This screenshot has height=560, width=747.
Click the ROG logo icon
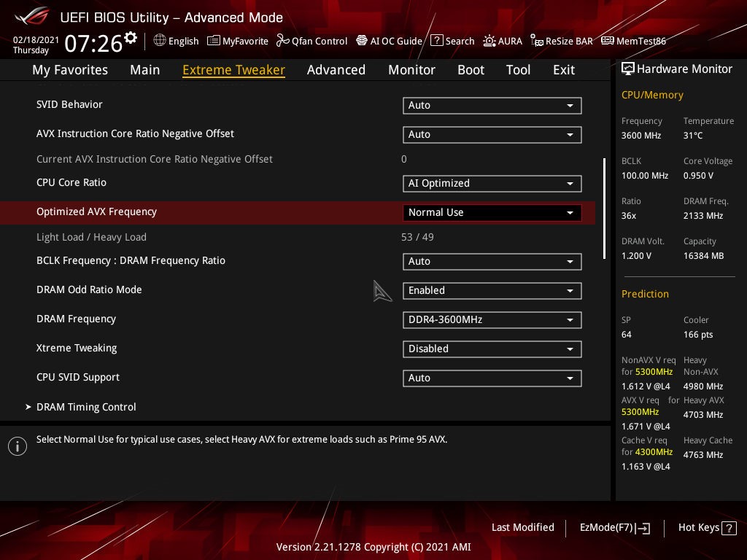click(32, 17)
